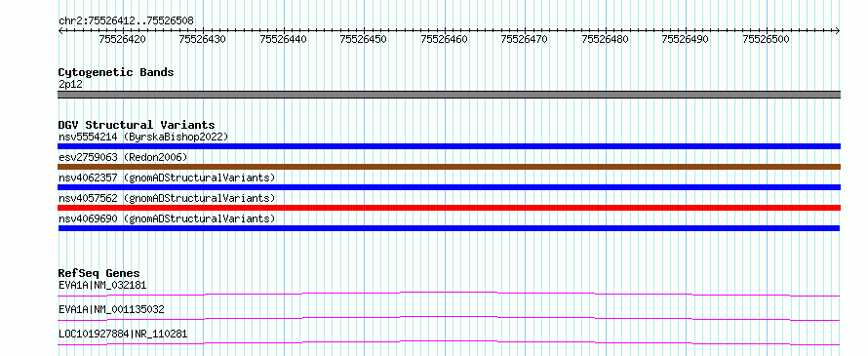Viewport: 868px width, 356px height.
Task: Click the gray 2p12 cytogenetic band bar
Action: click(x=449, y=95)
